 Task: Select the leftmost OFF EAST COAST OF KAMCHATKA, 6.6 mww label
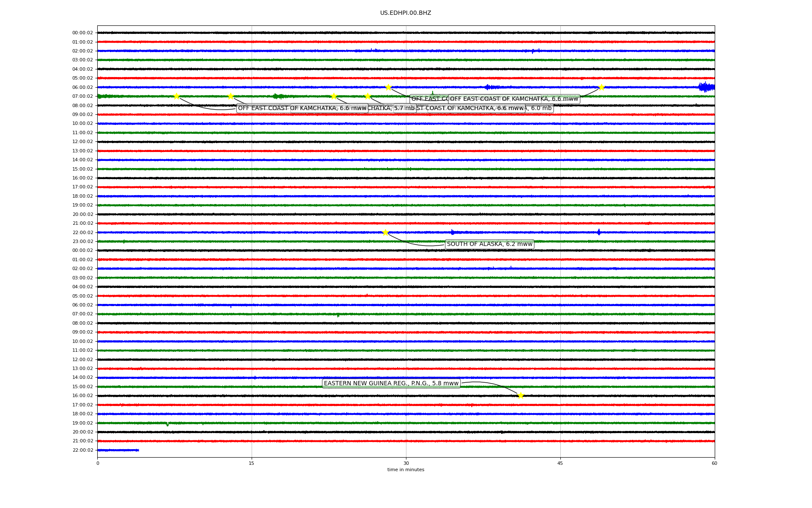[302, 108]
